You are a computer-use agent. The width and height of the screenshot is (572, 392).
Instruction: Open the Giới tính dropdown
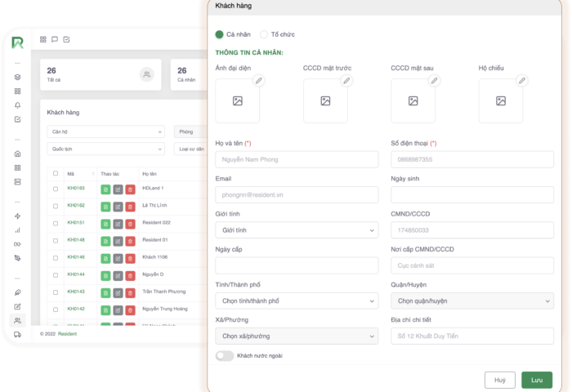pos(297,230)
